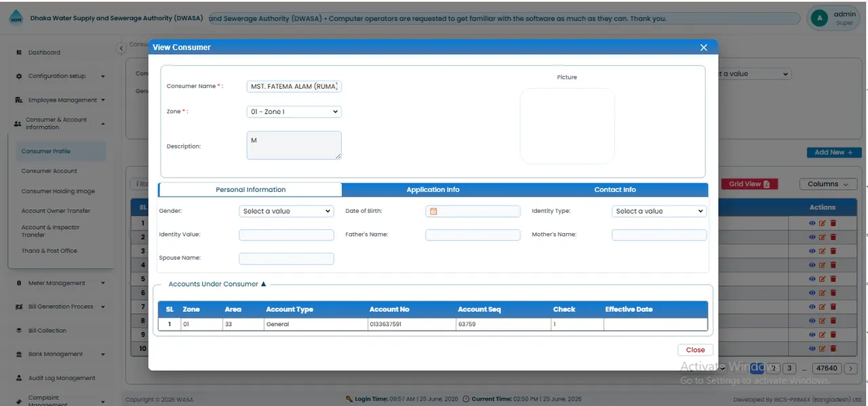This screenshot has height=406, width=868.
Task: Click the Spouse Name input field
Action: click(286, 259)
